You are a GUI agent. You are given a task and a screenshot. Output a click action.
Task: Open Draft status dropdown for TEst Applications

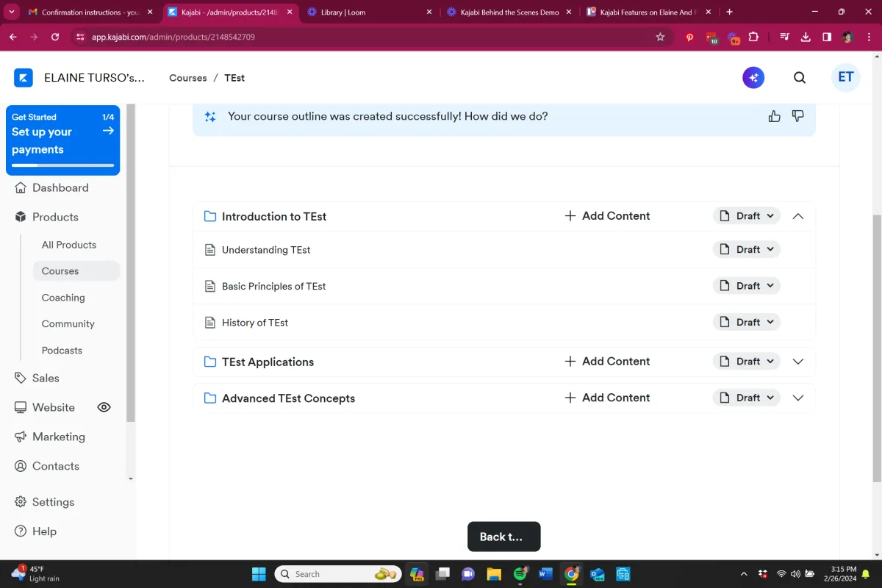(747, 361)
